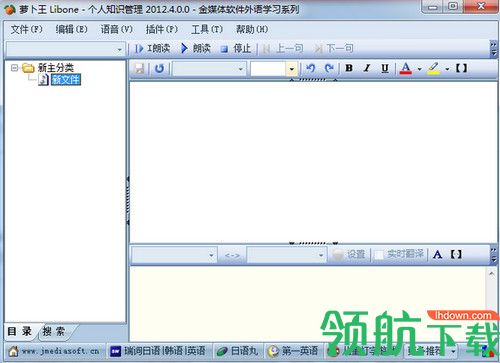Open the 文件(F) menu
The height and width of the screenshot is (363, 500).
(27, 29)
